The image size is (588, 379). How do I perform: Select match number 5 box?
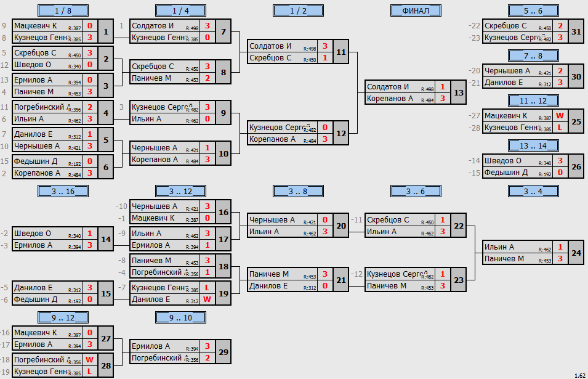point(106,140)
